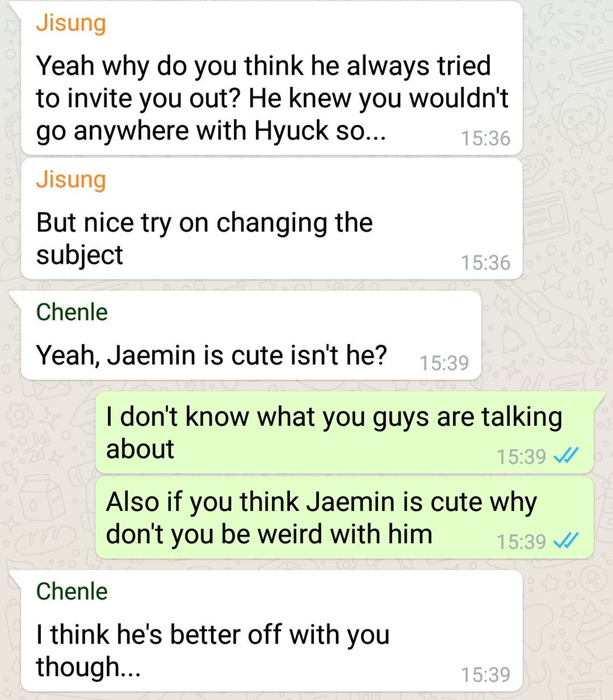Select the 'Also if you think Jaemin is cute' message
This screenshot has height=700, width=613.
tap(344, 518)
